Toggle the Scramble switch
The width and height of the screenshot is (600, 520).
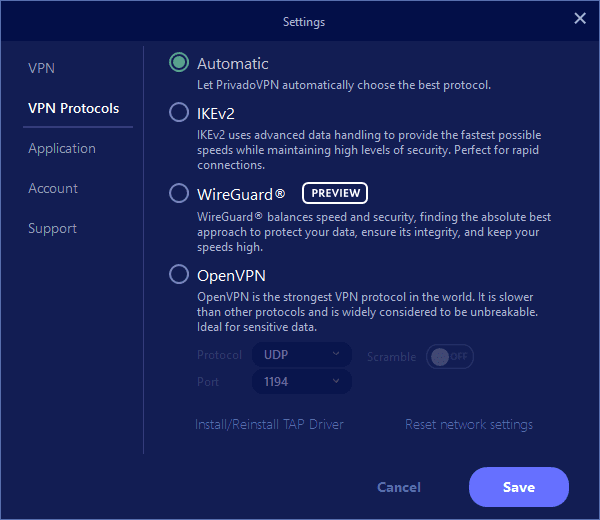coord(449,356)
